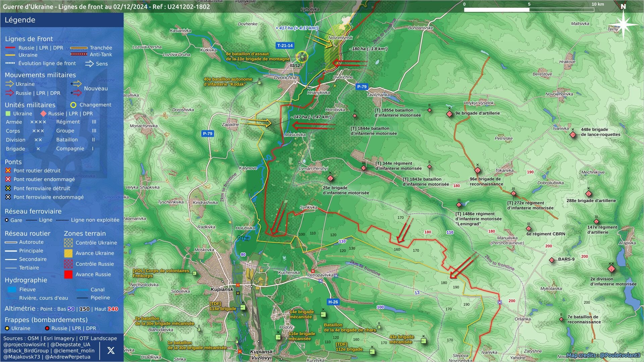The height and width of the screenshot is (362, 644).
Task: Click the 'Avance Russie' solid red swatch
Action: pyautogui.click(x=68, y=274)
